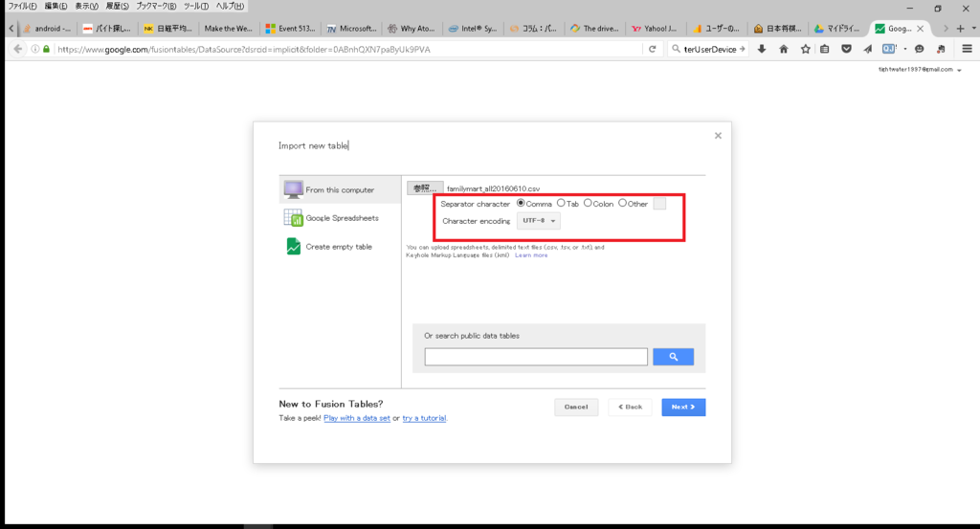Open the ツール menu
The image size is (980, 529).
tap(195, 7)
